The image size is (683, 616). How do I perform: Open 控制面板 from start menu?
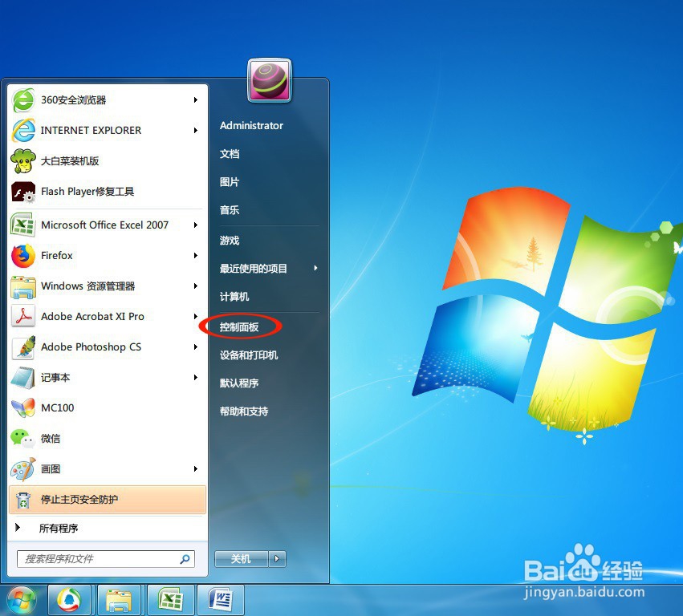tap(239, 327)
